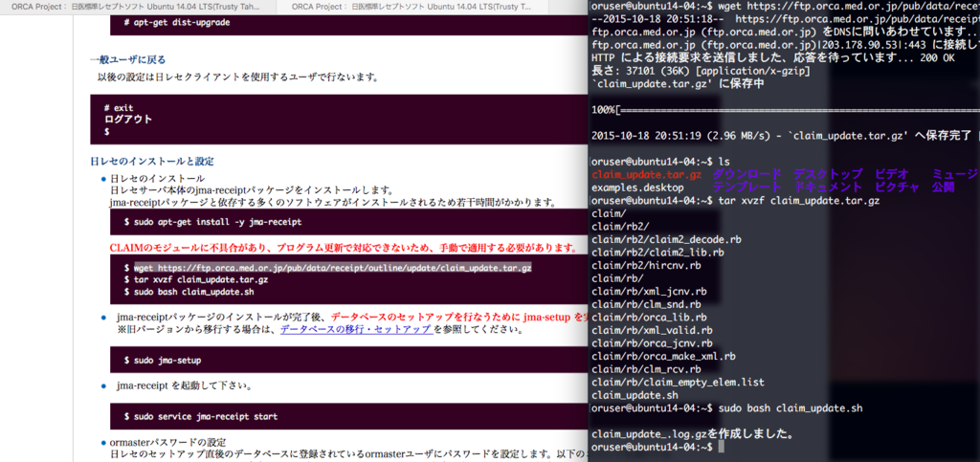This screenshot has width=980, height=462.
Task: Click the terminal line 'claim/rb/xml_valid.rb'
Action: (652, 330)
